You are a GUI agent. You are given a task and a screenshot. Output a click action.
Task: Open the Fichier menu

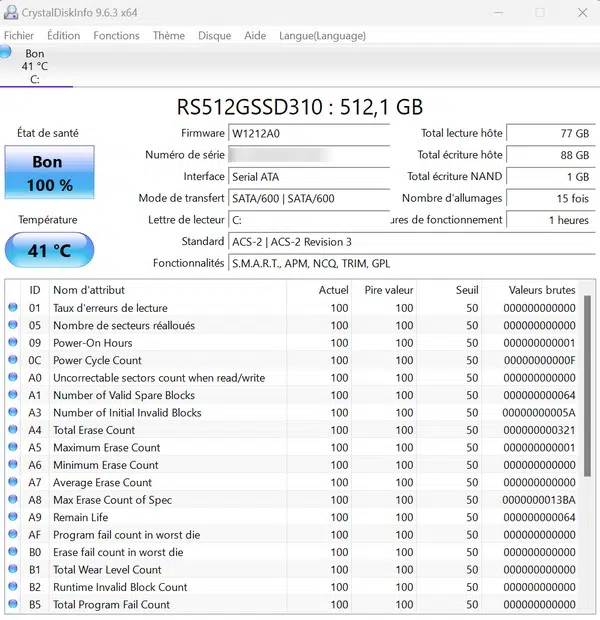[19, 35]
